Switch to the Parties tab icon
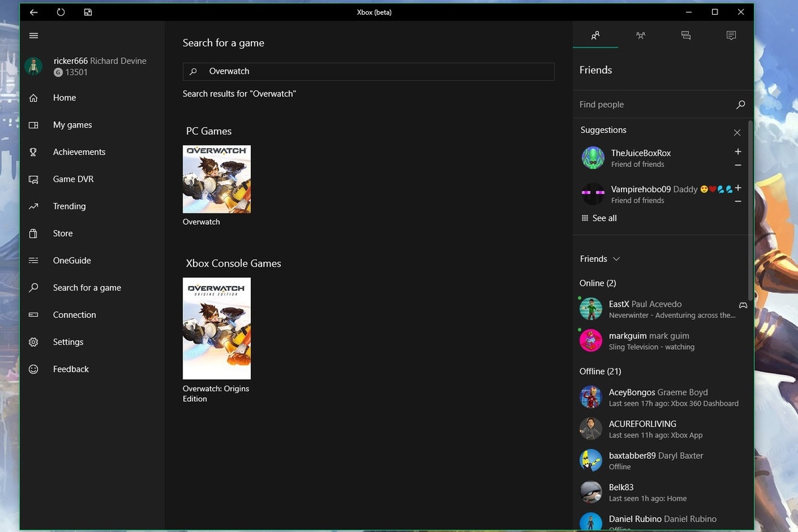 641,35
